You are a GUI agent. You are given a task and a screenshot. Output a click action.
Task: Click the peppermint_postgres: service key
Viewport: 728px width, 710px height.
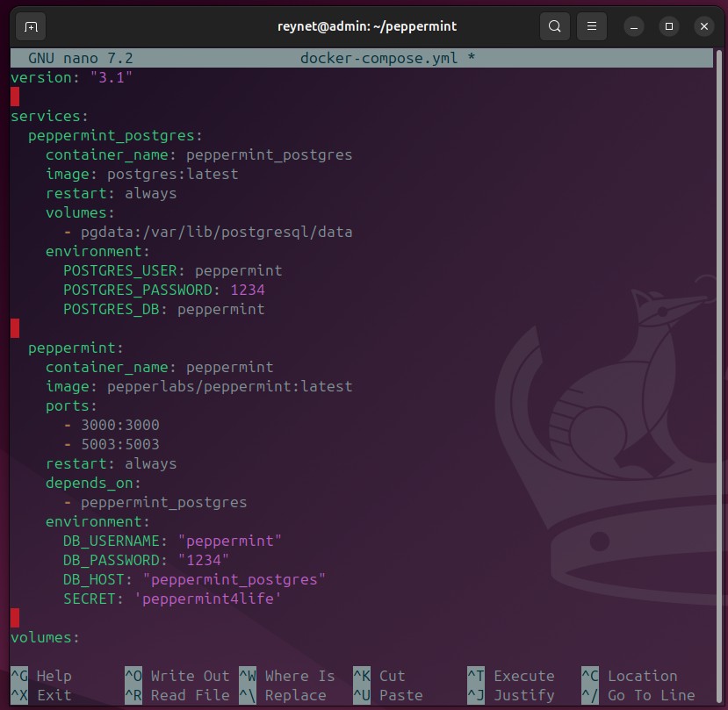pos(115,135)
